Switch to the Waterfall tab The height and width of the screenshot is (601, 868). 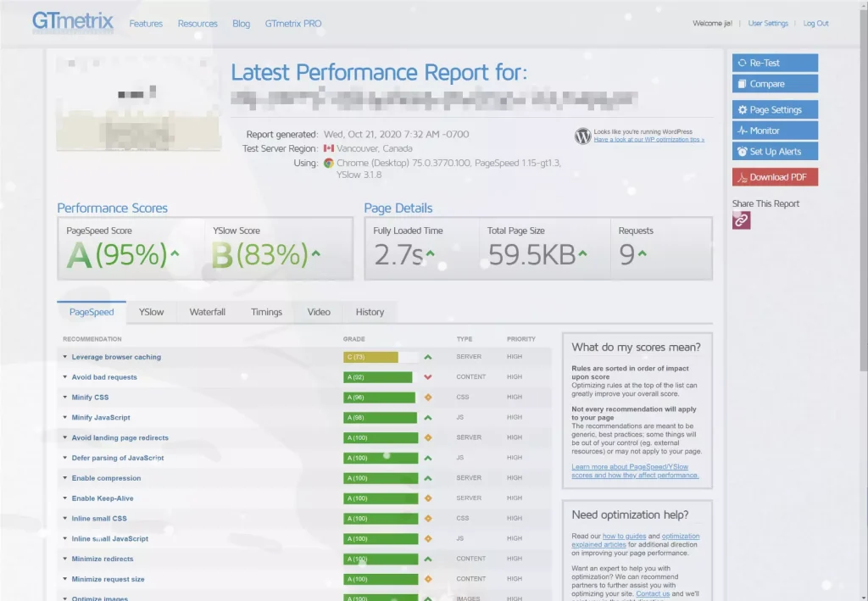[x=208, y=312]
